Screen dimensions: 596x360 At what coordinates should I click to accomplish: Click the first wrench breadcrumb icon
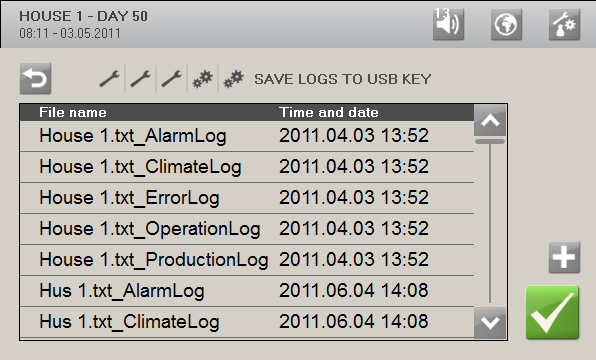pyautogui.click(x=109, y=79)
